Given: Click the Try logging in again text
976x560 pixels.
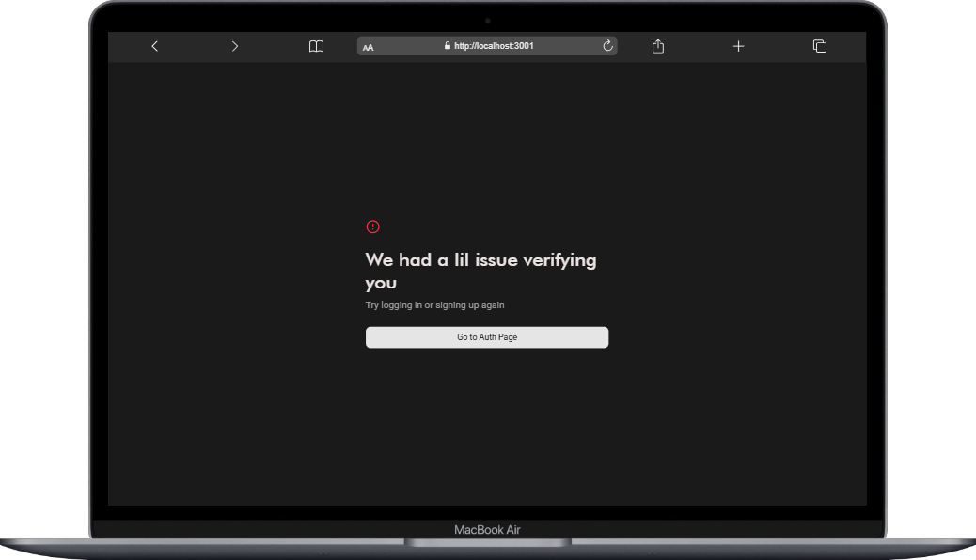Looking at the screenshot, I should [435, 304].
